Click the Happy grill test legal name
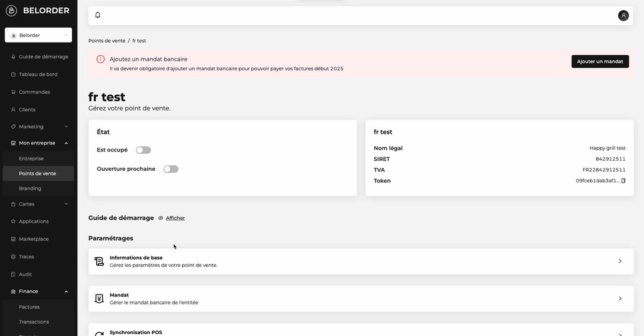The width and height of the screenshot is (644, 336). (608, 148)
